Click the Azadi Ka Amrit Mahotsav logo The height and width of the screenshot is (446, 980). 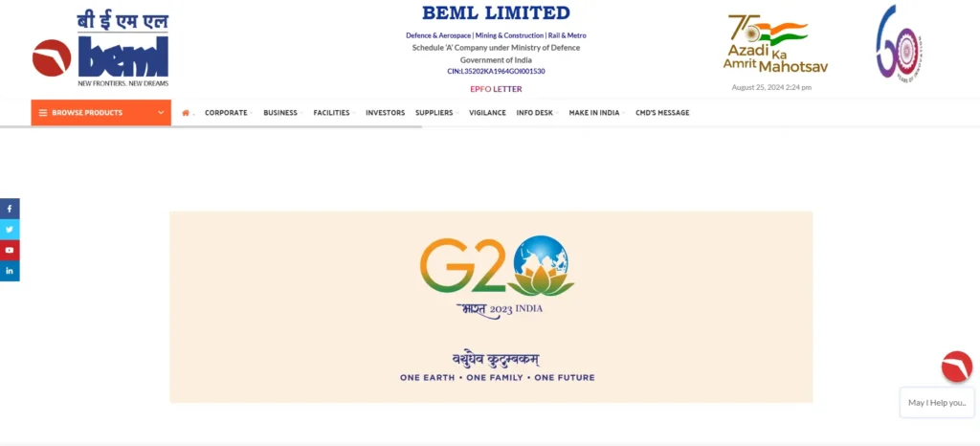pyautogui.click(x=775, y=44)
